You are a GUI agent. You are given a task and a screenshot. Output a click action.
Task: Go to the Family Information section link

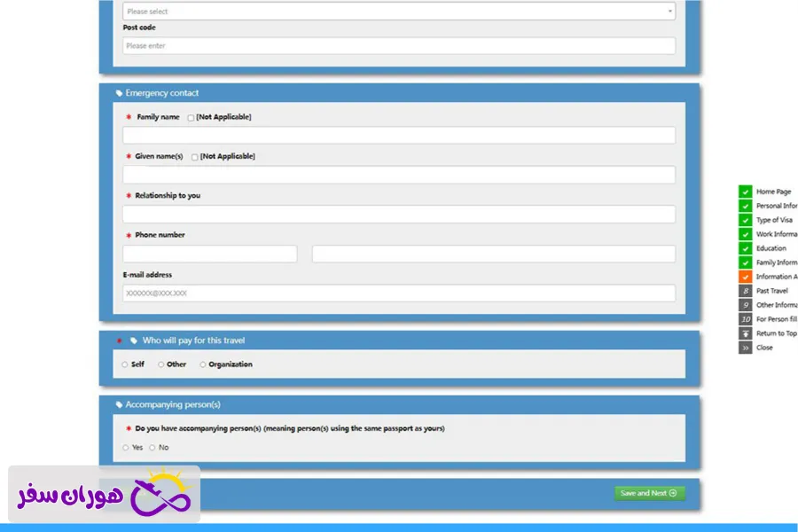(776, 262)
